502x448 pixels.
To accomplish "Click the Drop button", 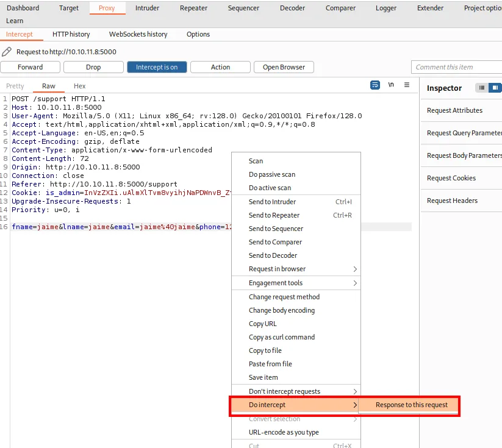I will (x=93, y=67).
